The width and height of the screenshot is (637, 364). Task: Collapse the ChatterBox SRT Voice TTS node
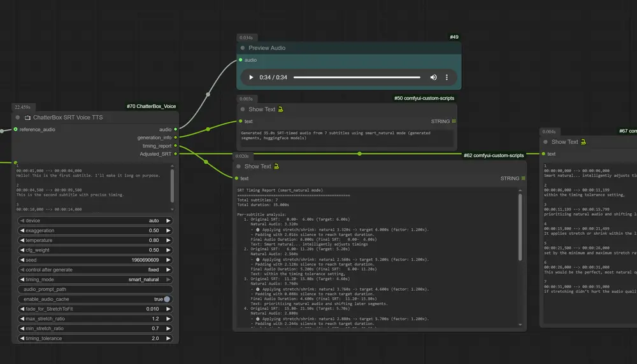click(18, 118)
